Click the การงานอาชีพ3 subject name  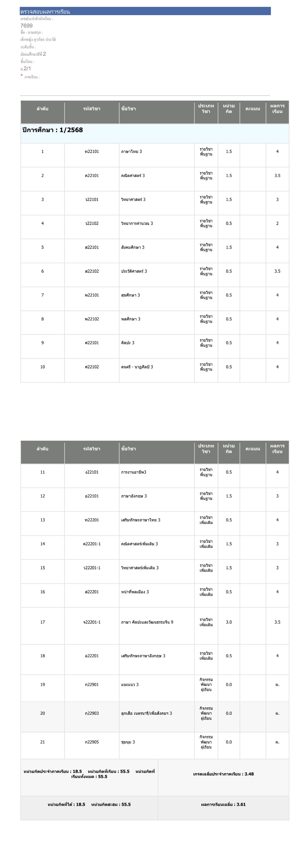click(x=133, y=472)
